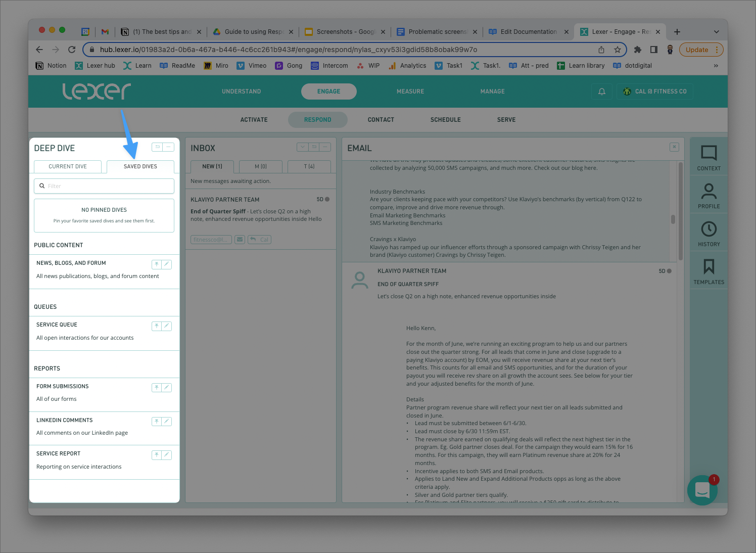756x553 pixels.
Task: Show more bookmarks with the double chevron
Action: point(716,66)
